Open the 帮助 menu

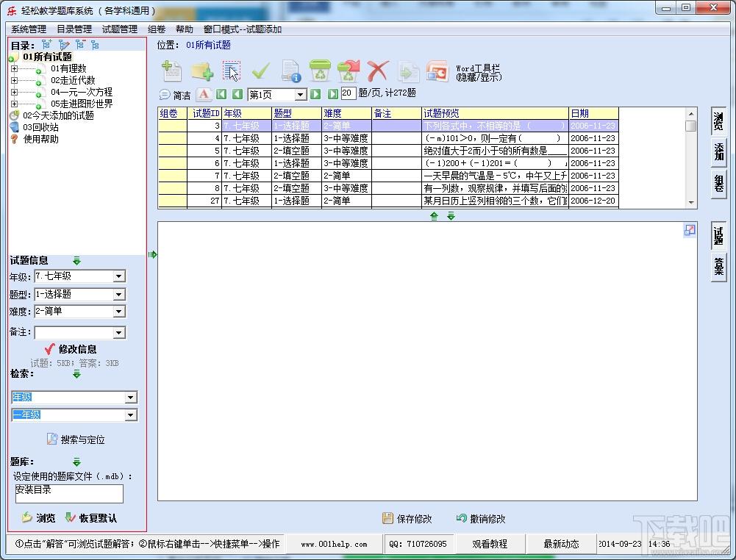(x=185, y=29)
